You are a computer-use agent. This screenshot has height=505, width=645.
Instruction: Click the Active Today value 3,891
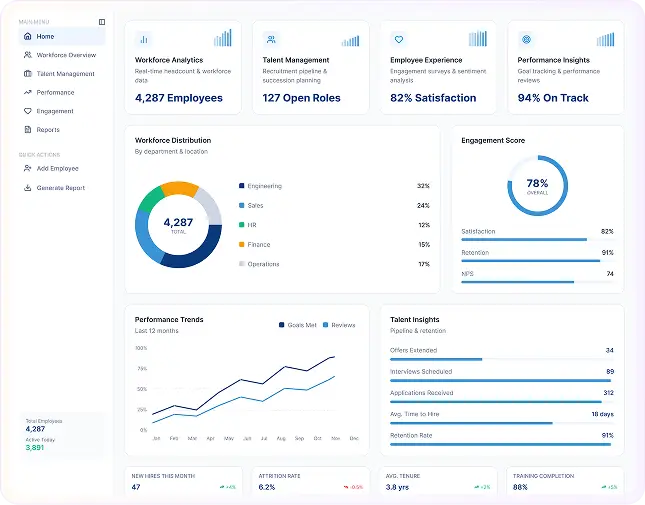point(35,447)
